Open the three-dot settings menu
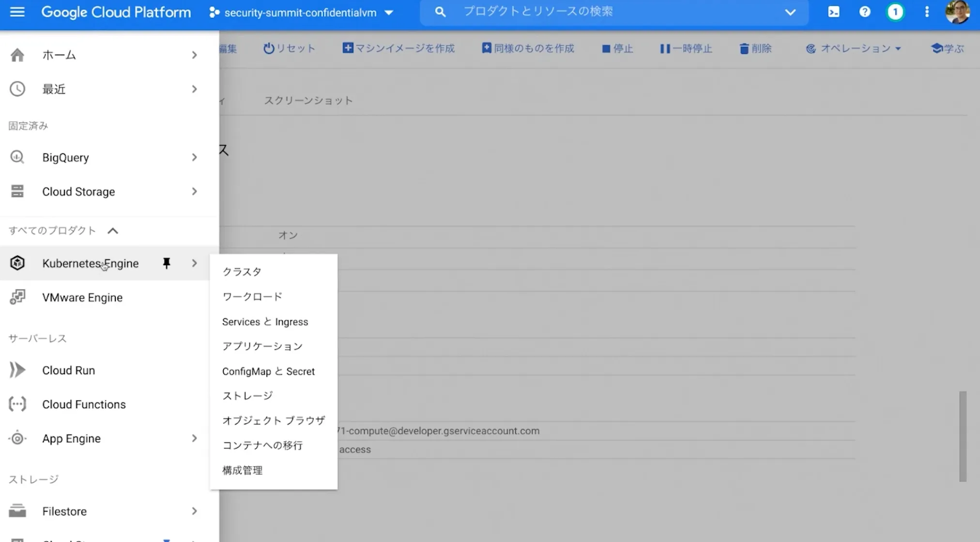Screen dimensions: 980x542 pos(926,12)
